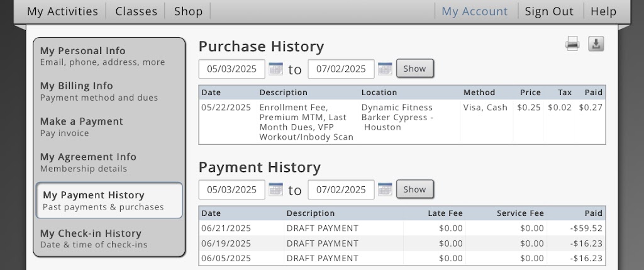The width and height of the screenshot is (644, 270).
Task: Open the My Activities menu
Action: click(x=62, y=11)
